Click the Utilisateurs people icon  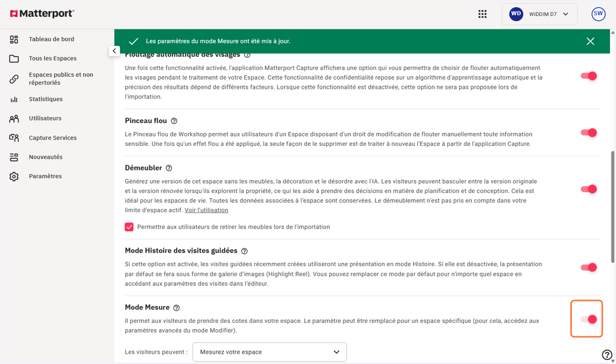[14, 119]
